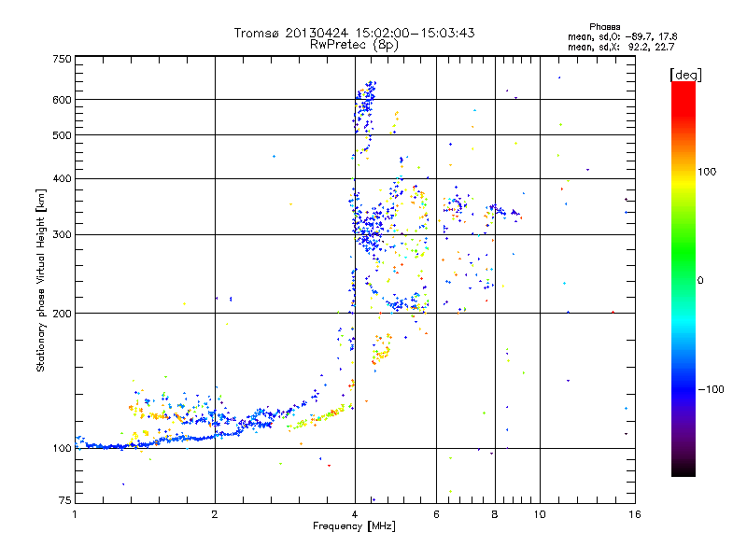Click x-axis tick label '4'
The width and height of the screenshot is (747, 560).
pos(355,514)
